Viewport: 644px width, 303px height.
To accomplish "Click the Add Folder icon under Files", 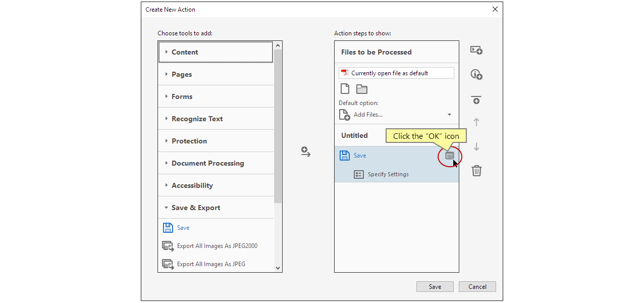I will point(362,89).
